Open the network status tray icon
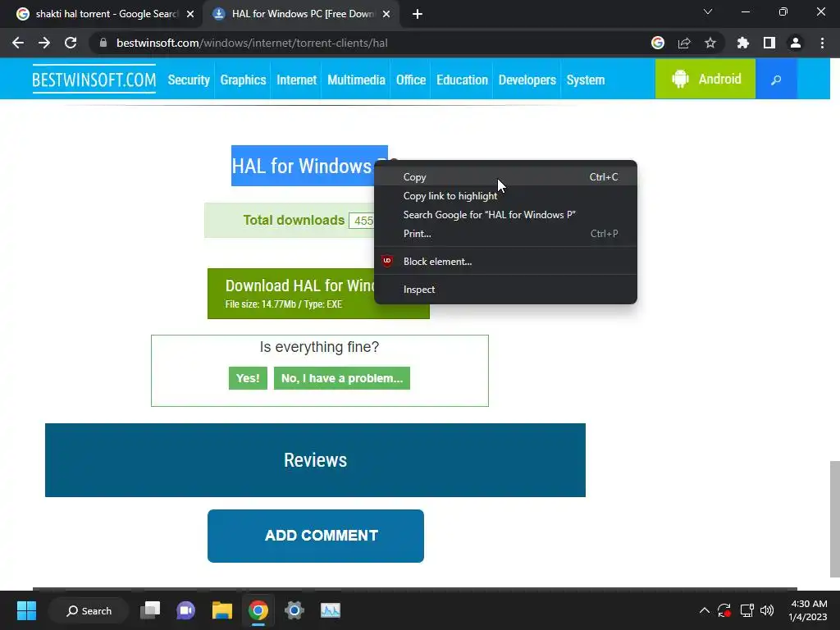 coord(746,610)
